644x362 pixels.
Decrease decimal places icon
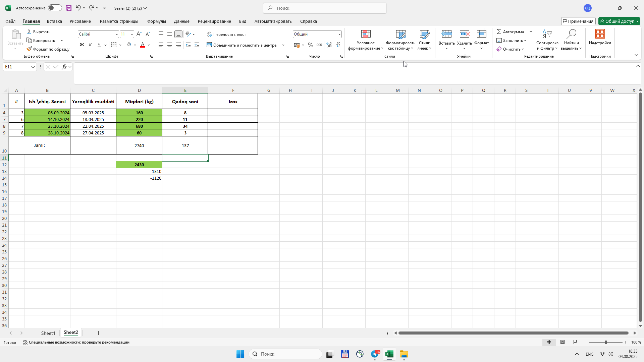tap(338, 45)
